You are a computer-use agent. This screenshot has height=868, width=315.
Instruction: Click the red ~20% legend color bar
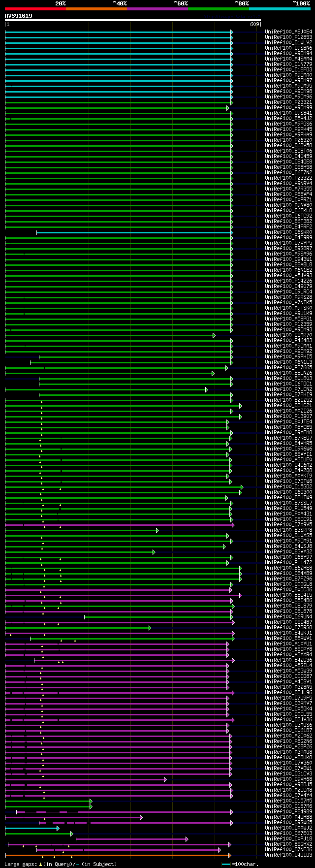click(35, 8)
